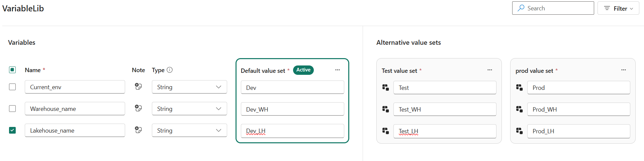
Task: Check the Current_env row checkbox
Action: pyautogui.click(x=12, y=87)
